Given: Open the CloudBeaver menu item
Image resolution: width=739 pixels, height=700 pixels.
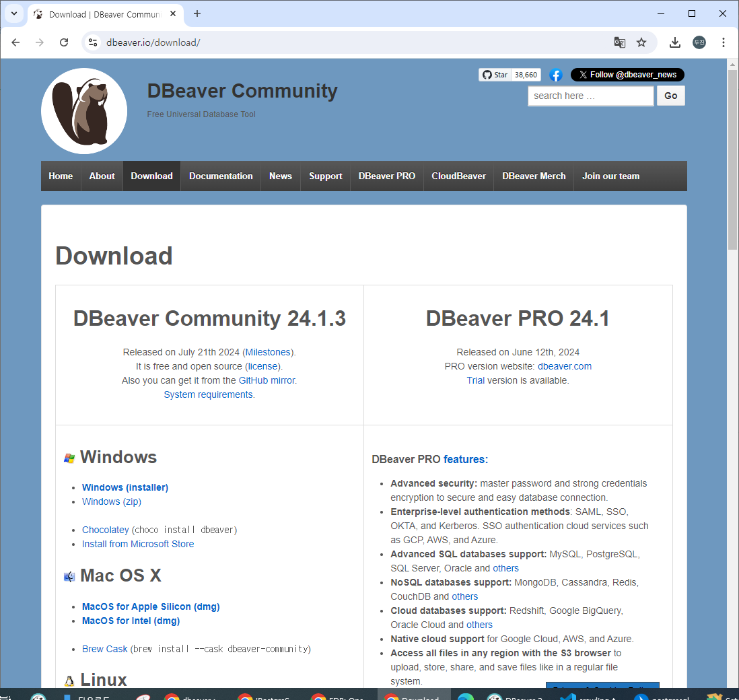Looking at the screenshot, I should point(458,176).
